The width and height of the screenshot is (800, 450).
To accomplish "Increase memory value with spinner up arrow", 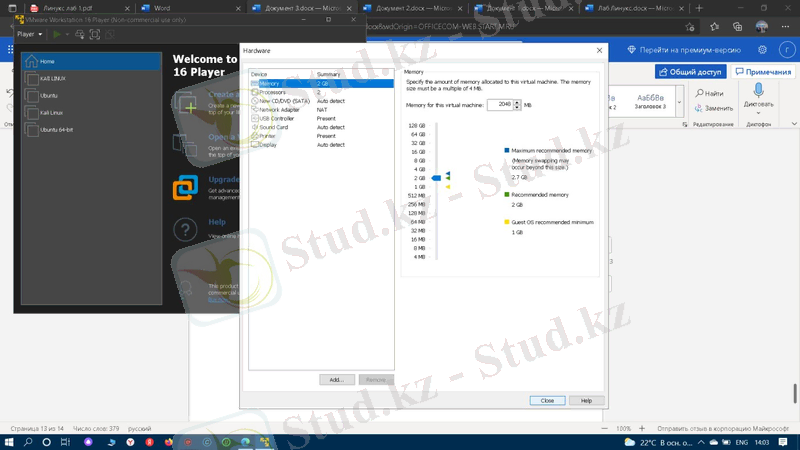I will (517, 102).
